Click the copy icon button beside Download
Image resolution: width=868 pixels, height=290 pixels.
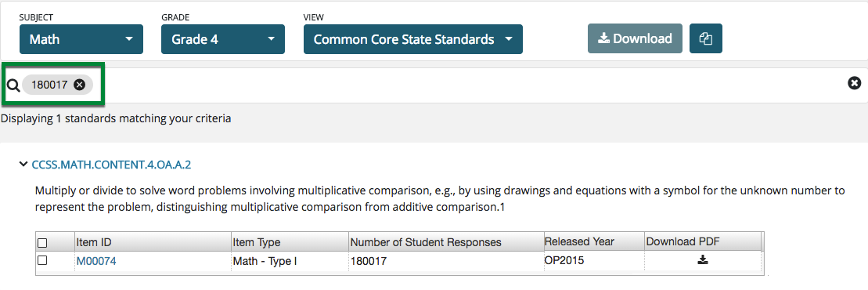click(x=706, y=39)
